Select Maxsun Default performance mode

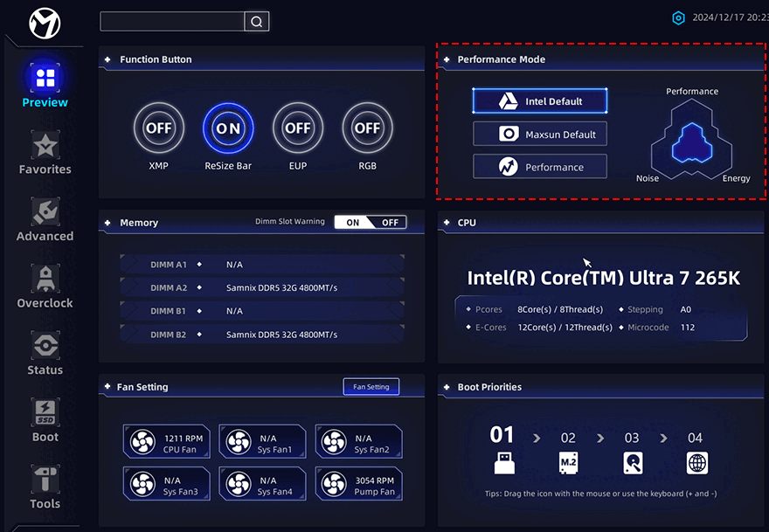pos(539,134)
